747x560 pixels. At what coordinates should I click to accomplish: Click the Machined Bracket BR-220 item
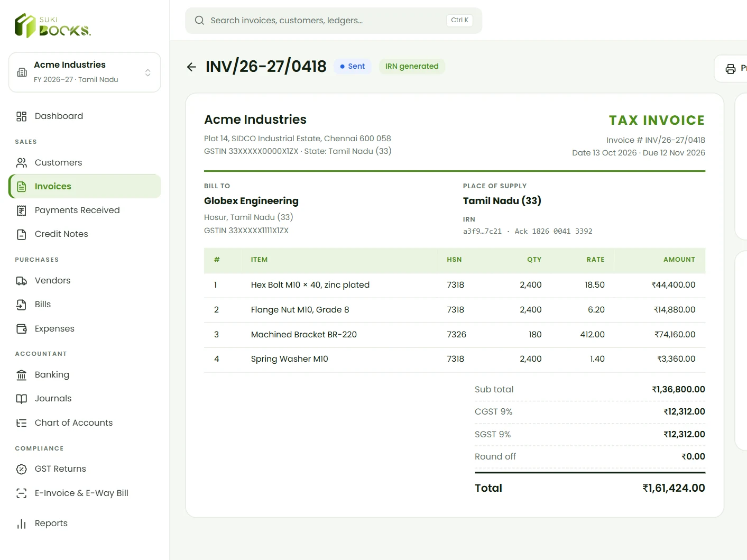(304, 335)
